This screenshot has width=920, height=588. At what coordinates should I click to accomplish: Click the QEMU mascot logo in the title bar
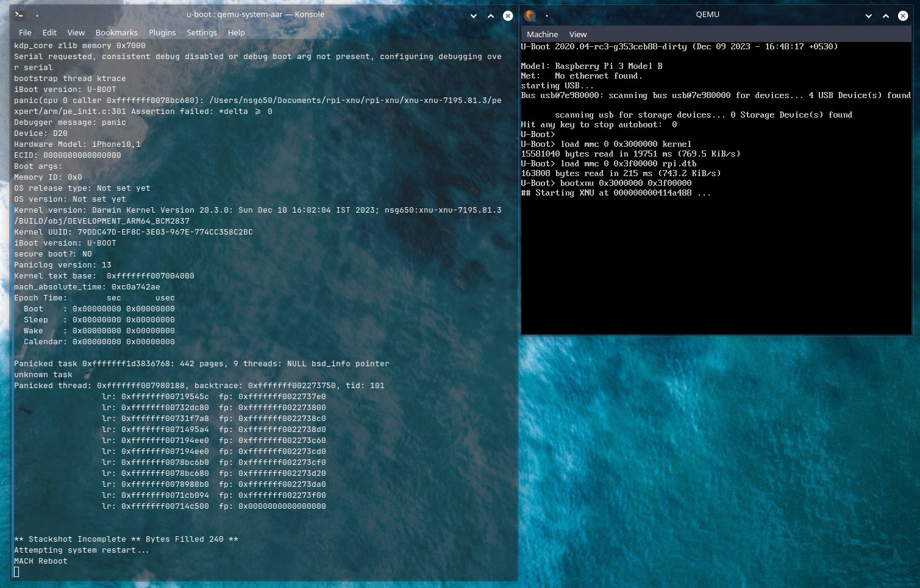530,15
